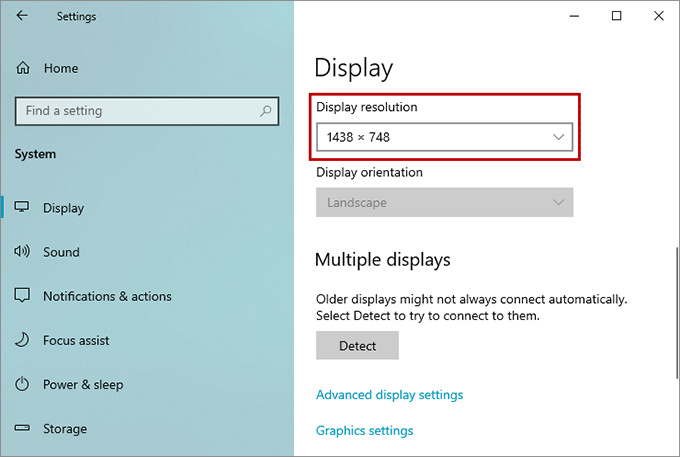This screenshot has height=457, width=680.
Task: Maximize the Settings window
Action: click(616, 16)
